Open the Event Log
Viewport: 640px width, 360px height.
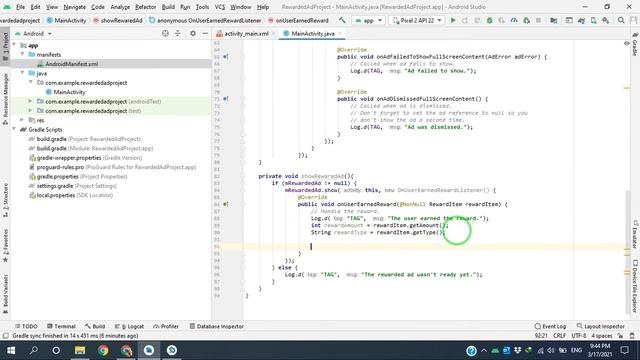coord(550,326)
